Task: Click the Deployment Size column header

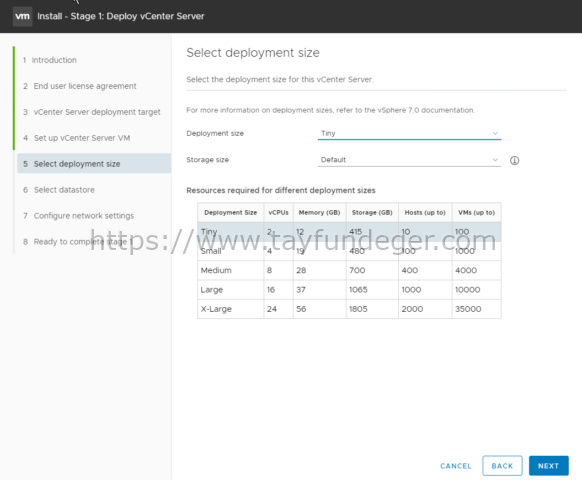Action: (230, 212)
